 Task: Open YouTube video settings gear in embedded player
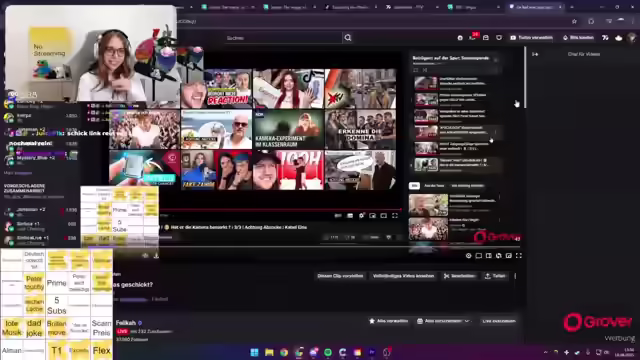click(x=361, y=216)
